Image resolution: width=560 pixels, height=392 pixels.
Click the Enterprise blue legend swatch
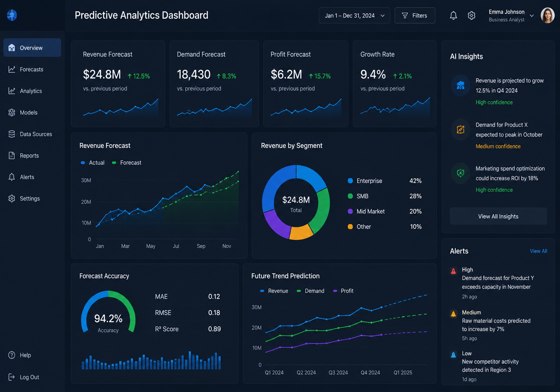[350, 181]
